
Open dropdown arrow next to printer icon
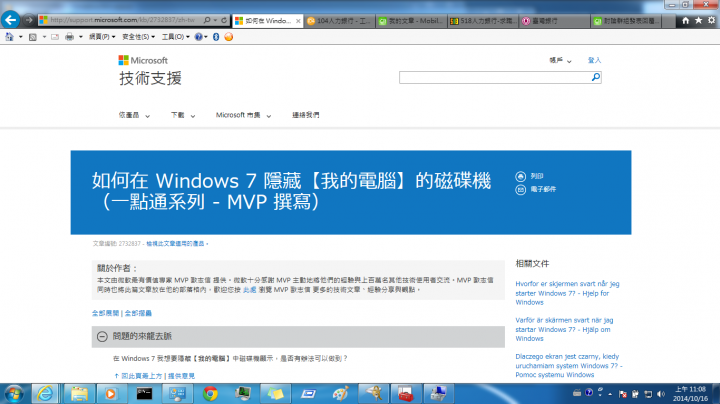click(x=80, y=37)
